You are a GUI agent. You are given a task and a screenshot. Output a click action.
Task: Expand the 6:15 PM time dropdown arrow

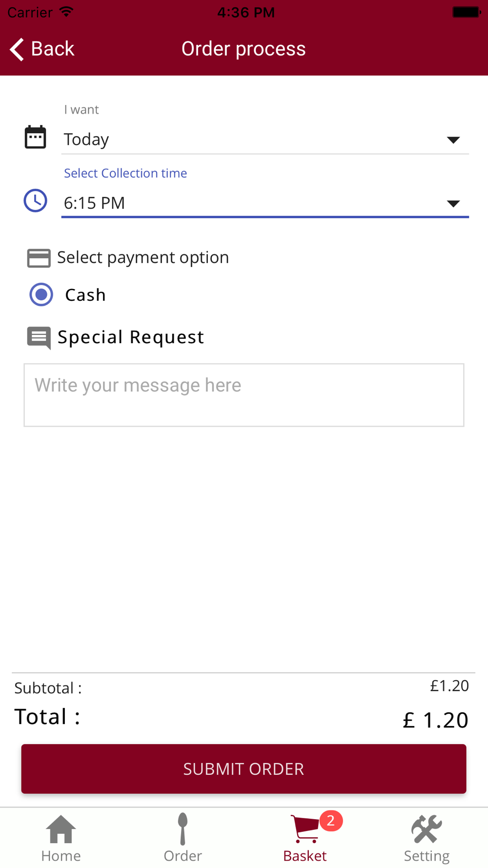[453, 204]
